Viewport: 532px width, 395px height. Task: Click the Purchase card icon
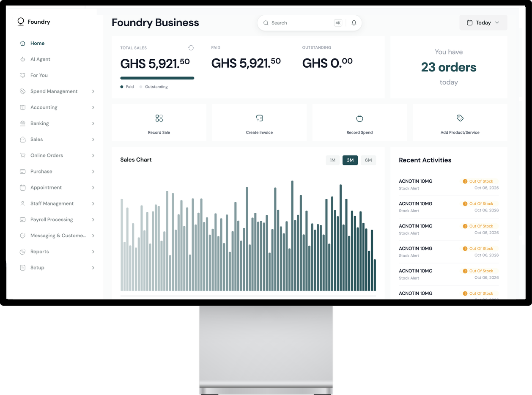click(23, 171)
